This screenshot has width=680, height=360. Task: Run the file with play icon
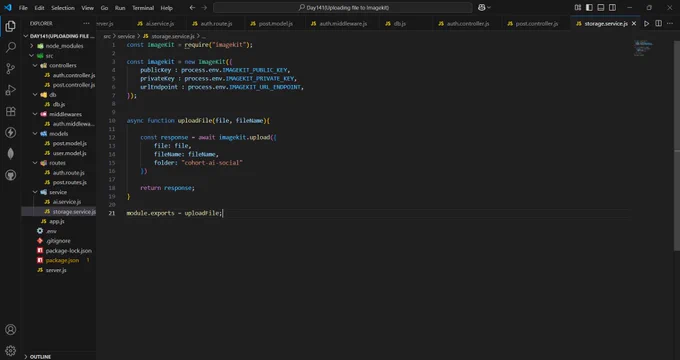646,23
